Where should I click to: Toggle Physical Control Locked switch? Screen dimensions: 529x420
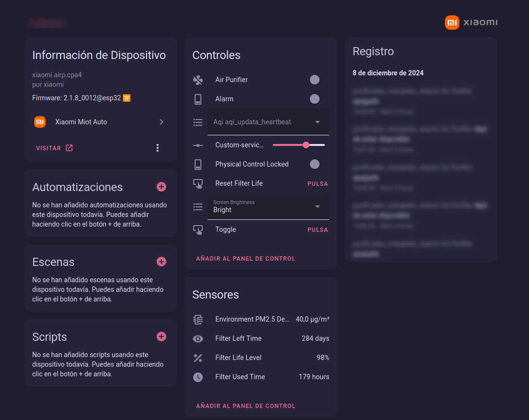coord(315,164)
